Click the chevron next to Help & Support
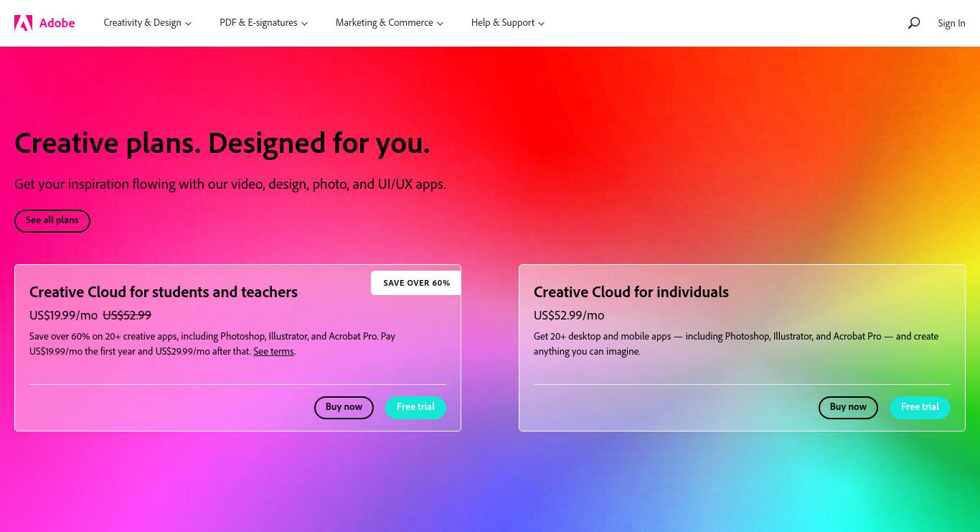The width and height of the screenshot is (980, 532). [541, 24]
